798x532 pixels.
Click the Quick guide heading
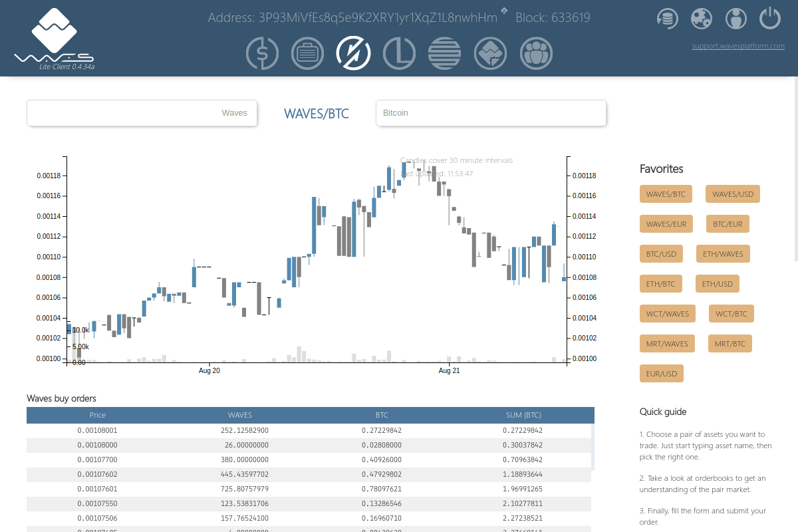coord(663,412)
